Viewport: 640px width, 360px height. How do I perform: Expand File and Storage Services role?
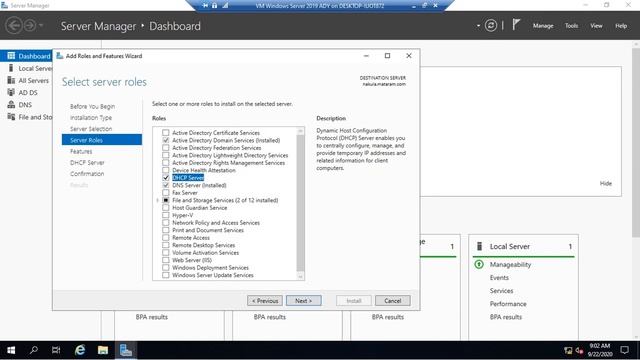tap(158, 200)
